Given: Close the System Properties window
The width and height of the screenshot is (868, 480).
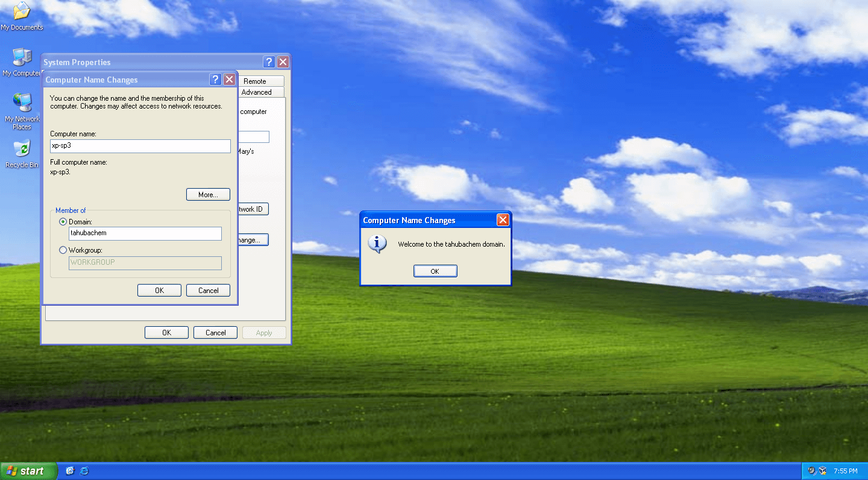Looking at the screenshot, I should [283, 62].
